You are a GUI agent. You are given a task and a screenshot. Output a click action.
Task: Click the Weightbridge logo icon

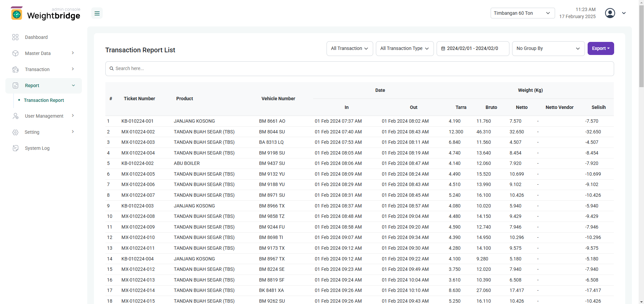(17, 14)
